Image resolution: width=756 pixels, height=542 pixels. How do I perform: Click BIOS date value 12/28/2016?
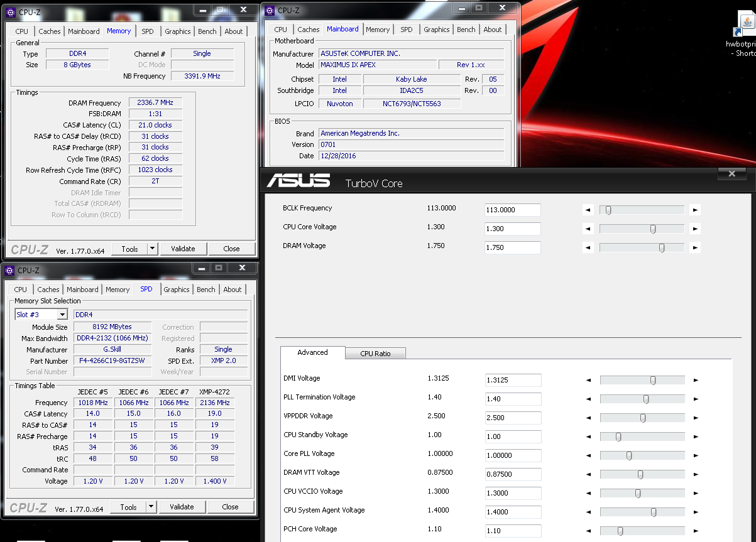(x=412, y=156)
